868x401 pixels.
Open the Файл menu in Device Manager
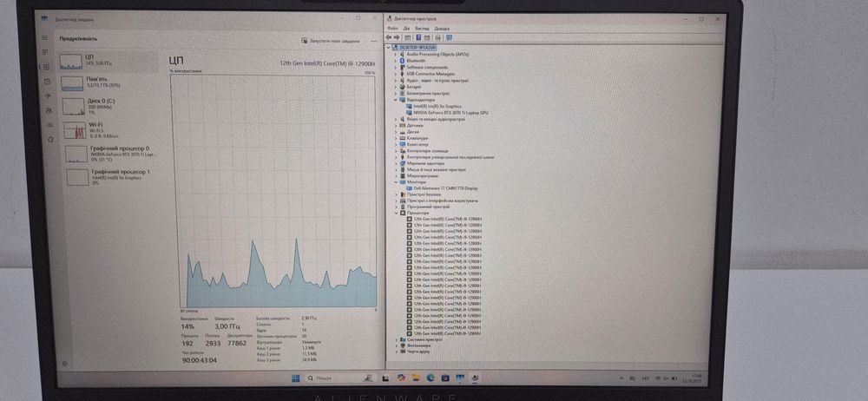(392, 29)
